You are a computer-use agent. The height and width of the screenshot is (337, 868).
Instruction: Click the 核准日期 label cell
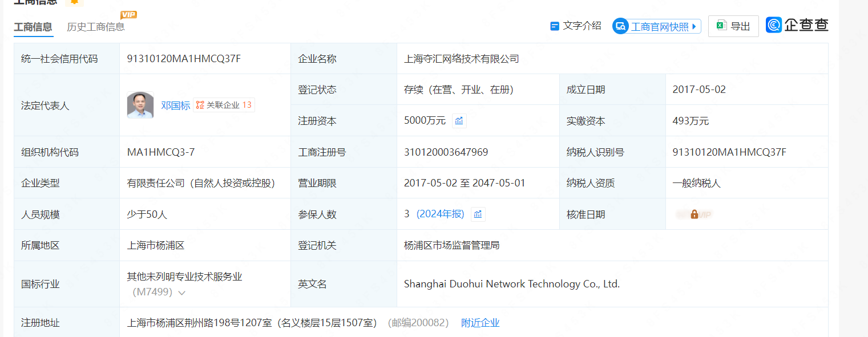(612, 214)
